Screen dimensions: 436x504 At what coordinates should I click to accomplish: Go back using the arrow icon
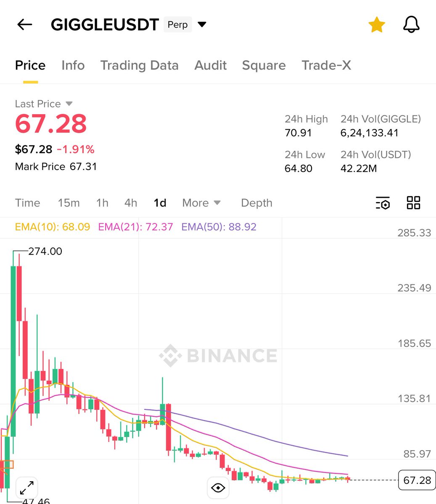[x=25, y=25]
